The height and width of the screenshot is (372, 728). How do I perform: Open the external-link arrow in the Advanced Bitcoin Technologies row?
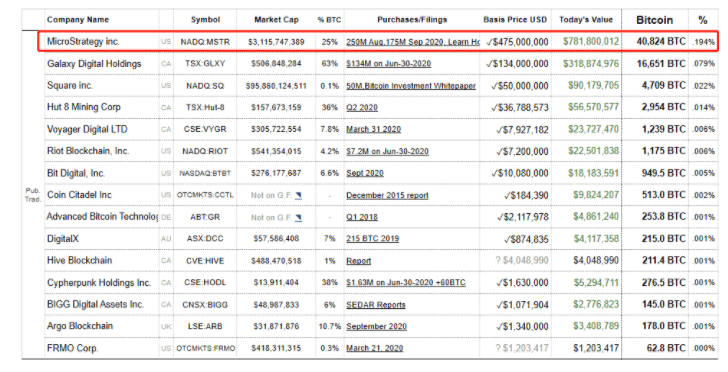point(298,217)
